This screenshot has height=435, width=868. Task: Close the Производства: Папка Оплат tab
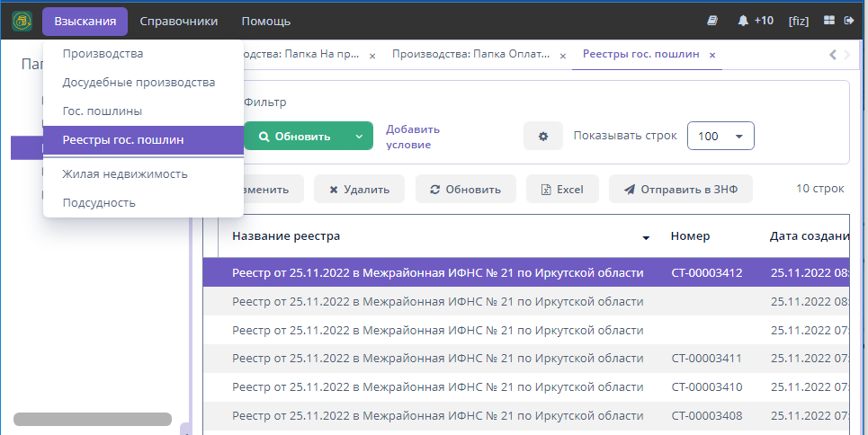(563, 55)
